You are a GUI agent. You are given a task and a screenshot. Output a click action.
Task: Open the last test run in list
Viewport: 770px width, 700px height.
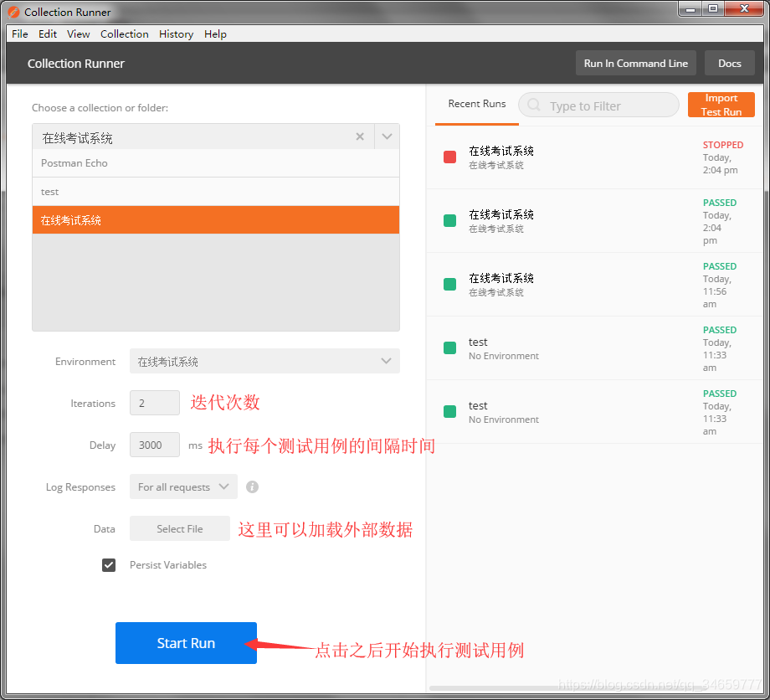(x=595, y=412)
